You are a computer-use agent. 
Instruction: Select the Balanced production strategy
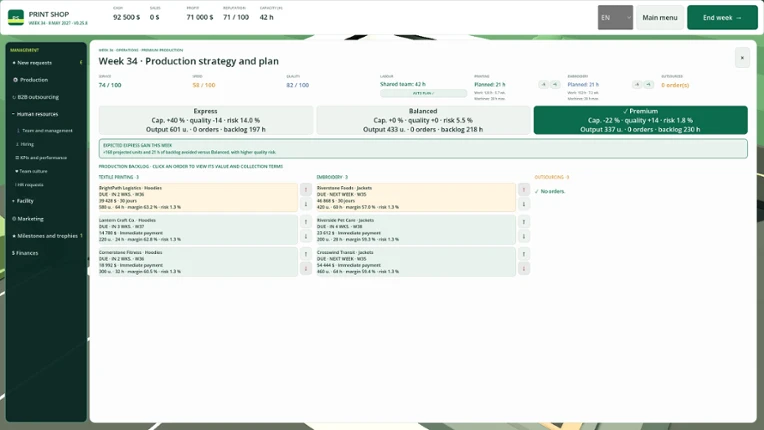(423, 120)
